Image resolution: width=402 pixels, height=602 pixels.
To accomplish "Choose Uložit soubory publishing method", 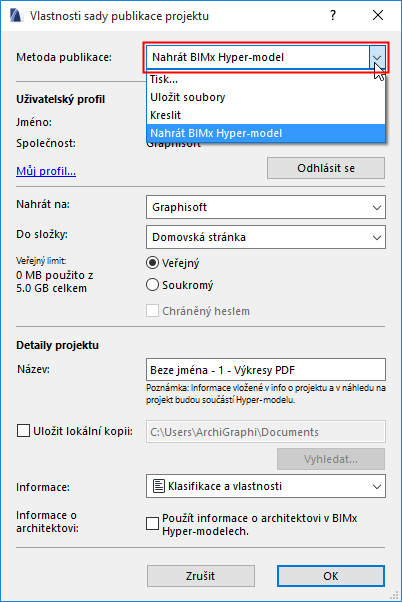I will point(266,97).
